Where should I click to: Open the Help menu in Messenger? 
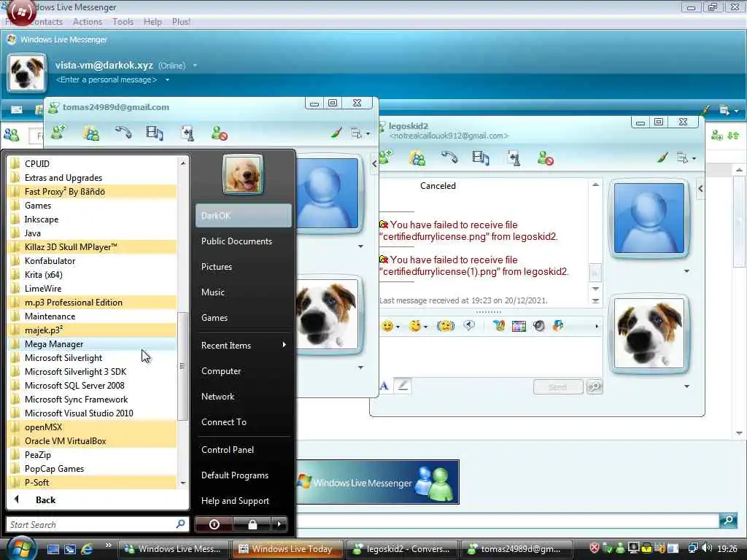pyautogui.click(x=152, y=22)
